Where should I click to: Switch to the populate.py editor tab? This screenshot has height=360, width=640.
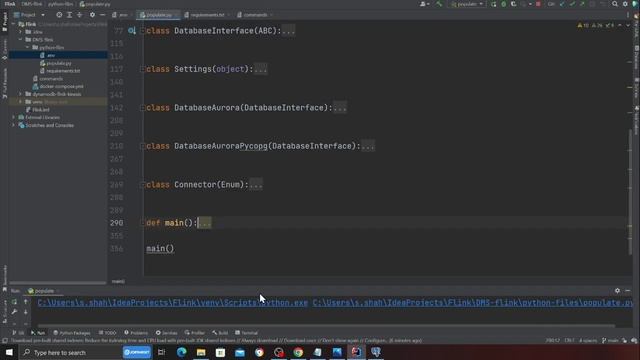[x=159, y=15]
